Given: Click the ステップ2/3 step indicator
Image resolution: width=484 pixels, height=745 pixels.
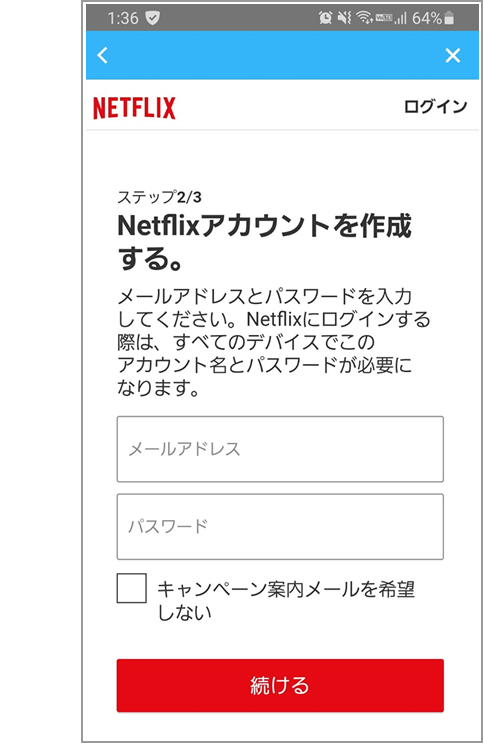Looking at the screenshot, I should click(160, 197).
